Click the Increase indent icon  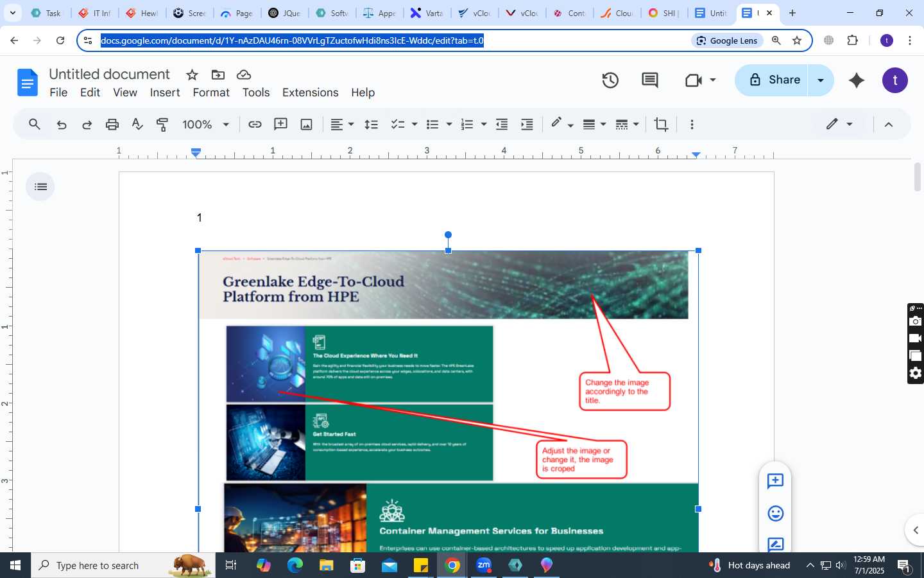tap(527, 125)
